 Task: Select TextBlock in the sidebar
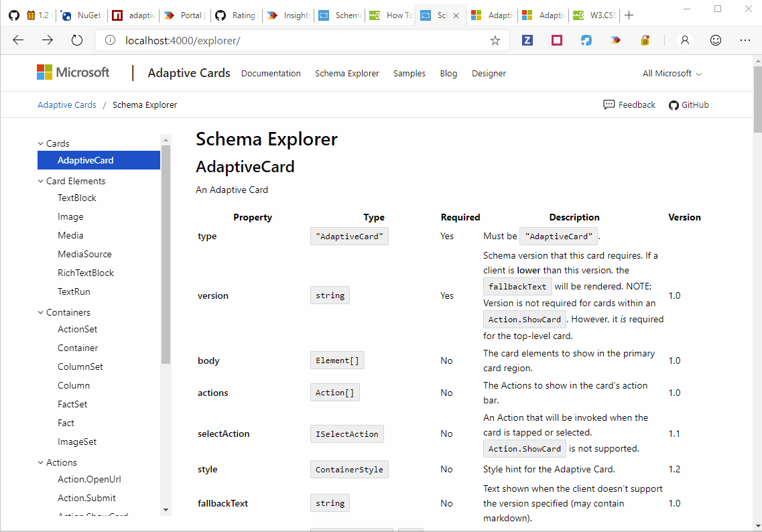77,198
